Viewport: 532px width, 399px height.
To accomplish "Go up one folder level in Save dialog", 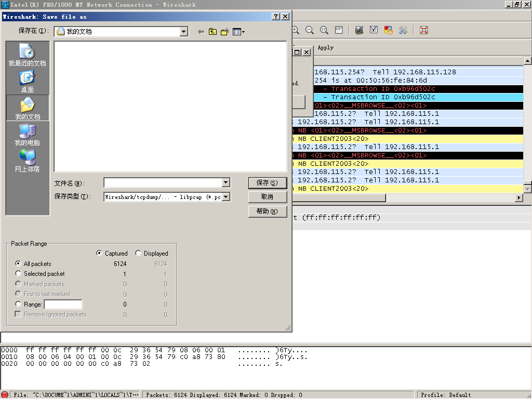I will click(x=212, y=32).
